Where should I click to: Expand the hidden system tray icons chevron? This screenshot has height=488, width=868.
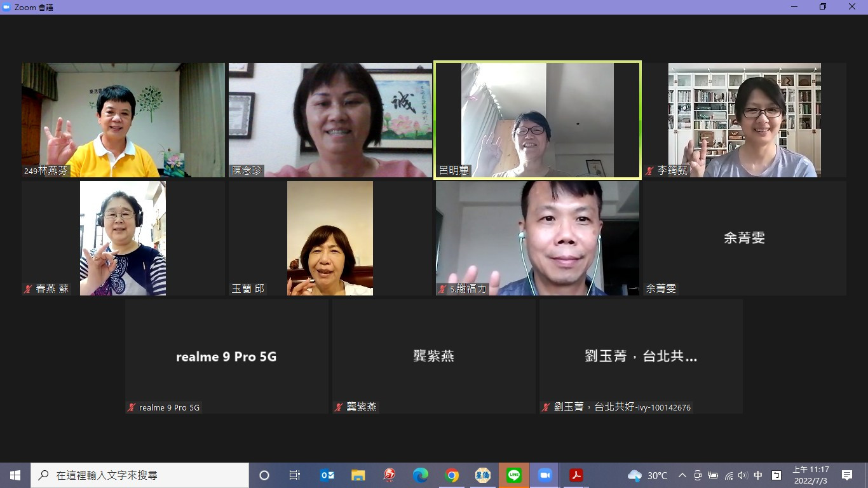682,475
